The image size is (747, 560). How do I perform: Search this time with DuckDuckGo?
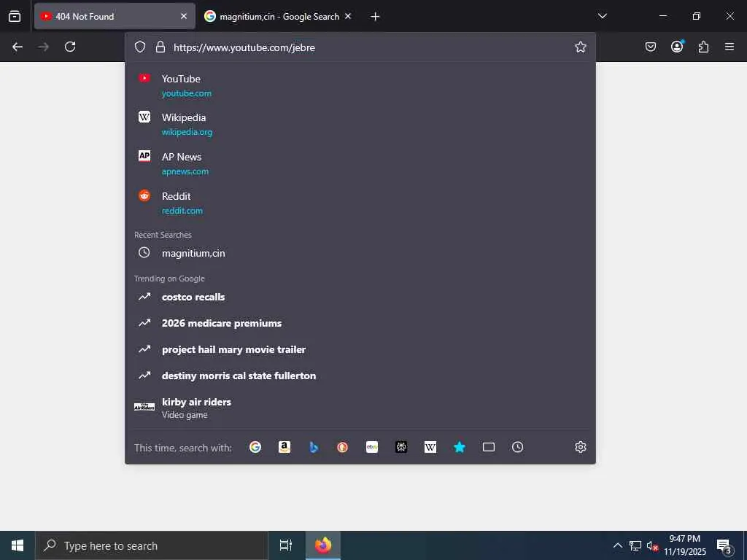[343, 447]
